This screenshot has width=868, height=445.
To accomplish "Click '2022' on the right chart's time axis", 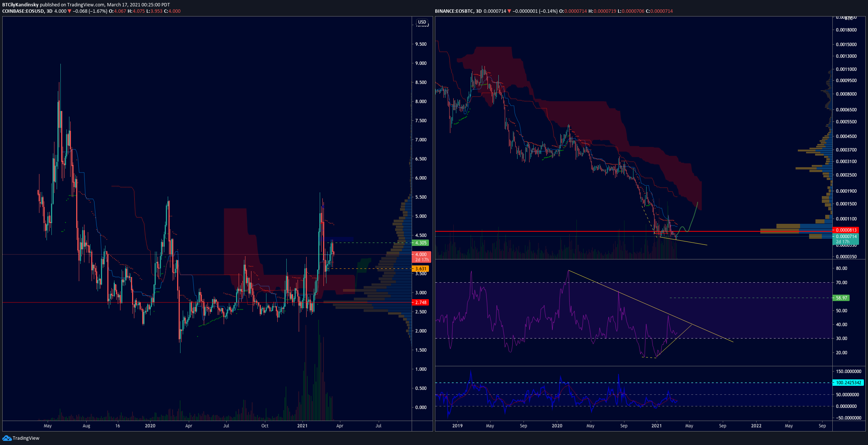I will 756,426.
